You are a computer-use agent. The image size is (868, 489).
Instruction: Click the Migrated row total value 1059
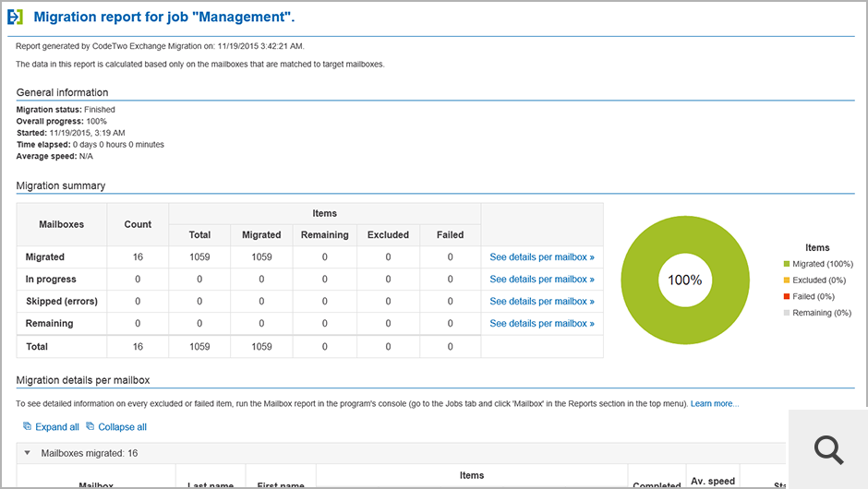coord(199,257)
